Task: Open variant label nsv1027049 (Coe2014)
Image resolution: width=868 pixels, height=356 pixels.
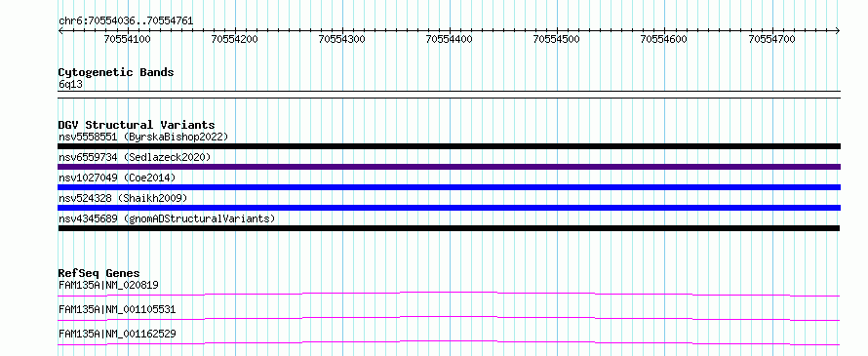Action: pos(117,178)
